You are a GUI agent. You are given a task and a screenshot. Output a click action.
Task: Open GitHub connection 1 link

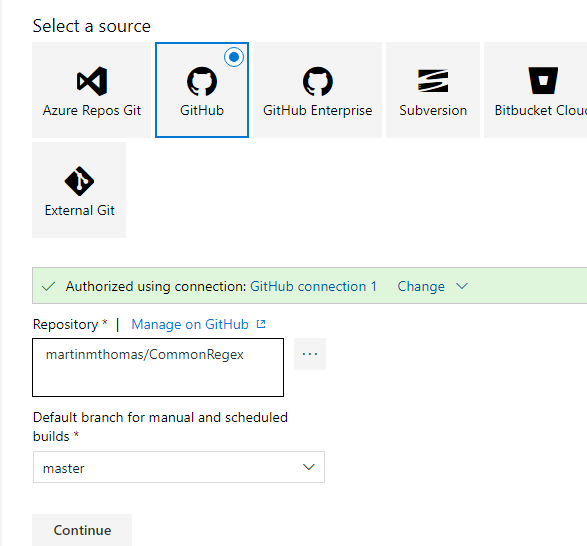click(313, 286)
